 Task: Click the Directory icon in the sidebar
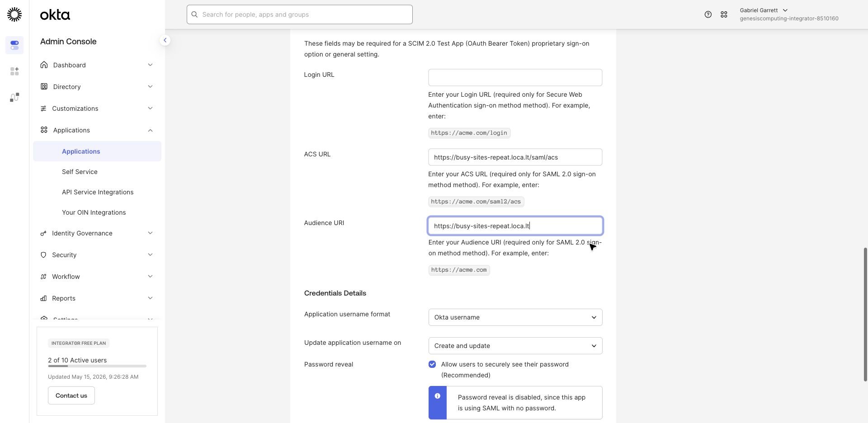(44, 86)
